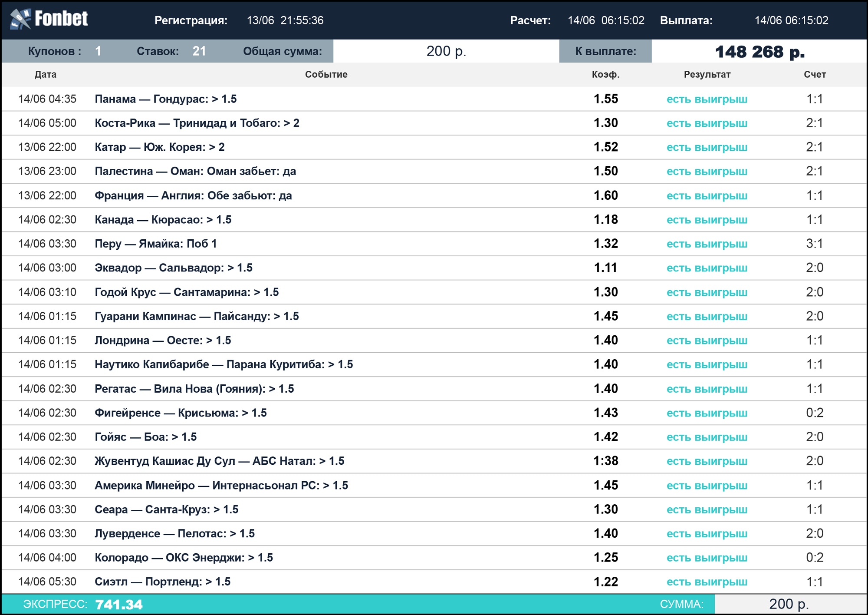868x615 pixels.
Task: Select the Франция — Англия event
Action: [193, 195]
